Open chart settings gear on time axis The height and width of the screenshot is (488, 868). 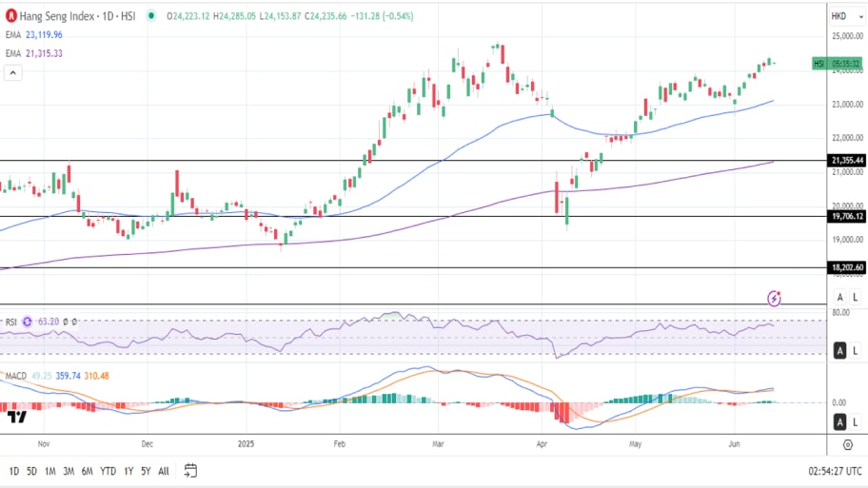[847, 444]
